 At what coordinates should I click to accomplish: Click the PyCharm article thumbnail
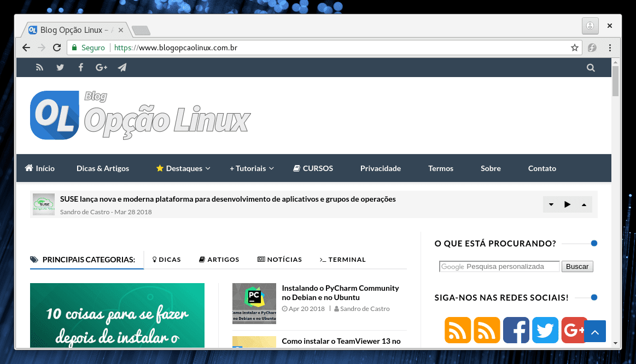coord(254,303)
